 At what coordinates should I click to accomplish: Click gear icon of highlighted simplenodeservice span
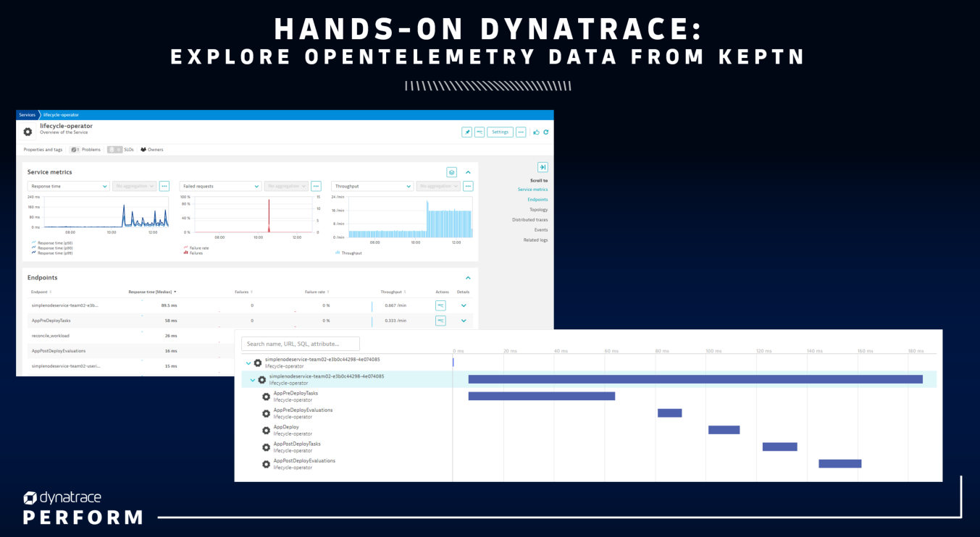pyautogui.click(x=262, y=379)
